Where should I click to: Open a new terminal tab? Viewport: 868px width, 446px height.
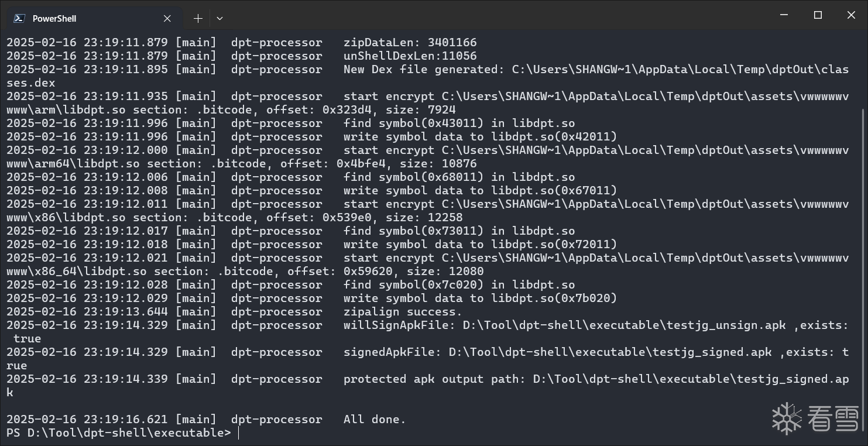(198, 19)
